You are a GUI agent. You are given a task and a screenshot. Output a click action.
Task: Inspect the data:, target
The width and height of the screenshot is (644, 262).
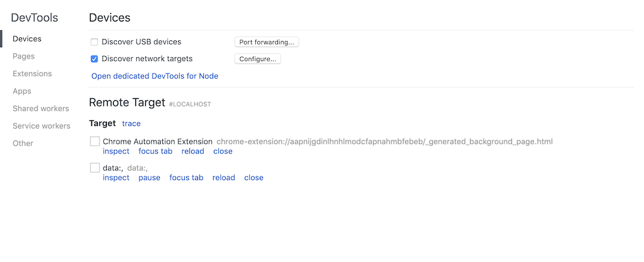116,177
